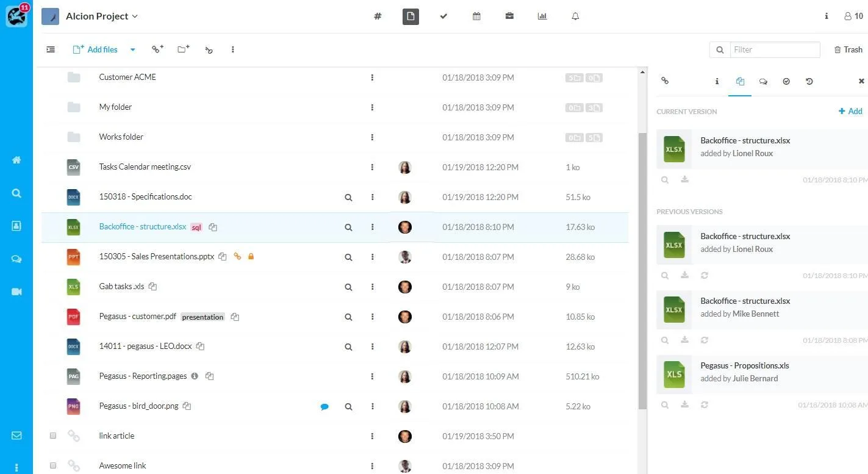Open project info icon at top right
This screenshot has height=474, width=868.
tap(827, 16)
